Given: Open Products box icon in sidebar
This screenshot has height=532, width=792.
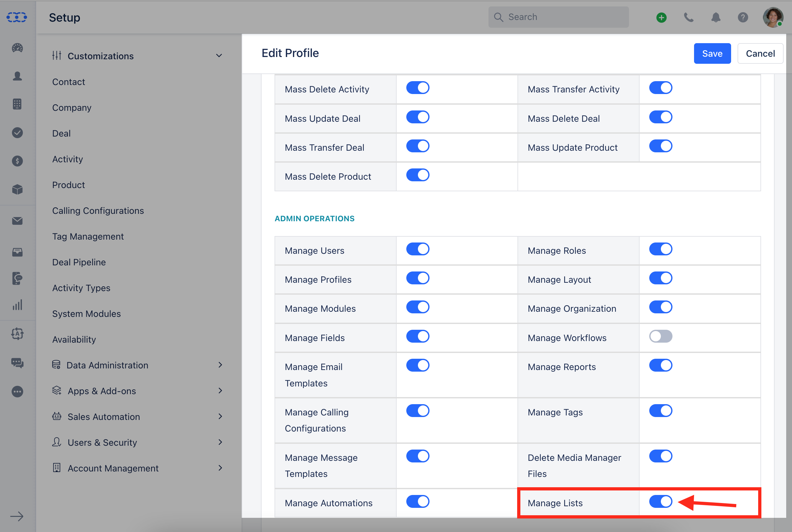Looking at the screenshot, I should (x=17, y=189).
